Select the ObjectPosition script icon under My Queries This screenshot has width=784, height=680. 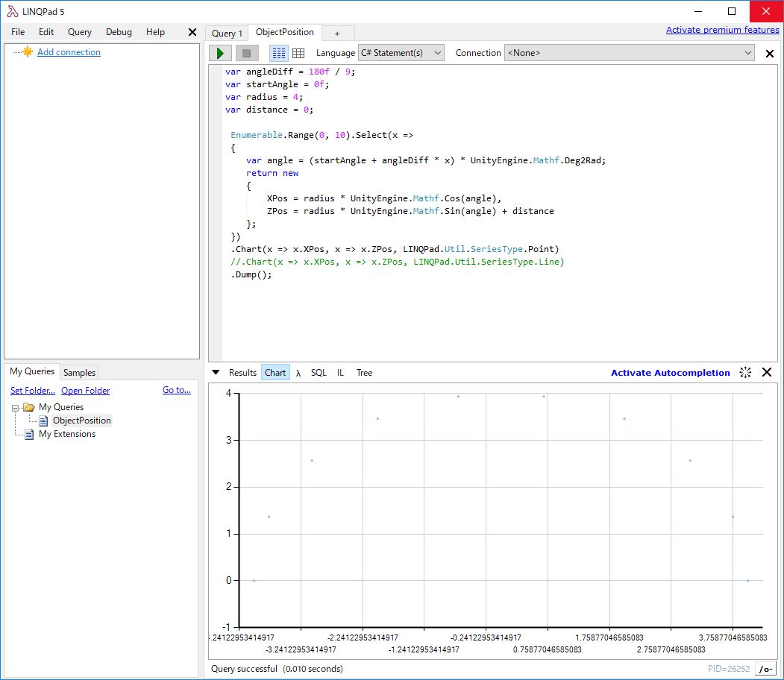[43, 421]
